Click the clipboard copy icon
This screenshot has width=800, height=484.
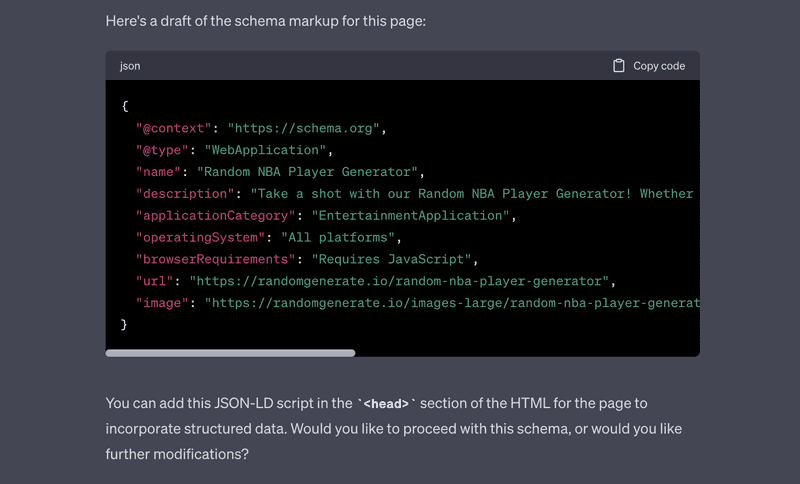[x=618, y=66]
